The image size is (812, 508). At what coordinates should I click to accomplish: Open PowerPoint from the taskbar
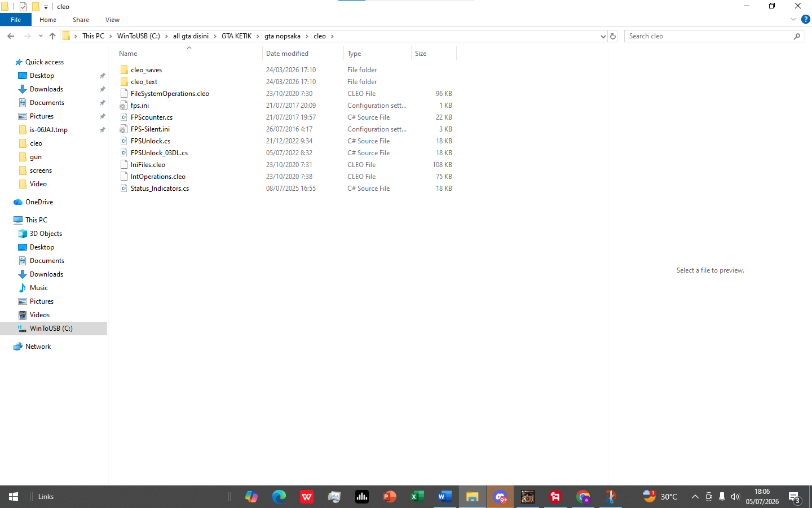[390, 497]
